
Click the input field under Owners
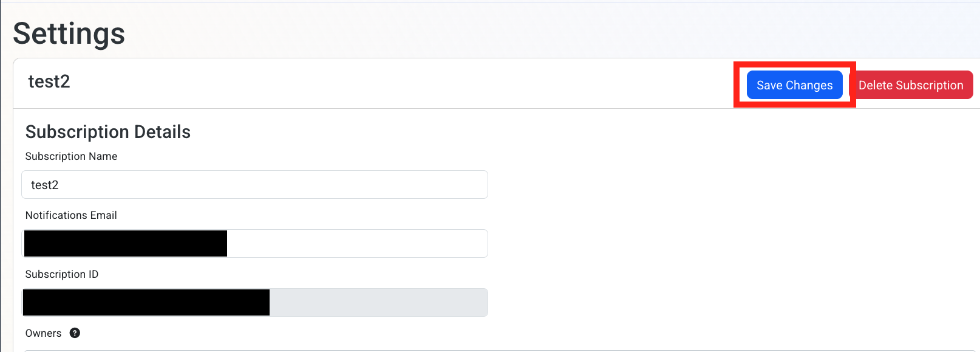point(255,351)
